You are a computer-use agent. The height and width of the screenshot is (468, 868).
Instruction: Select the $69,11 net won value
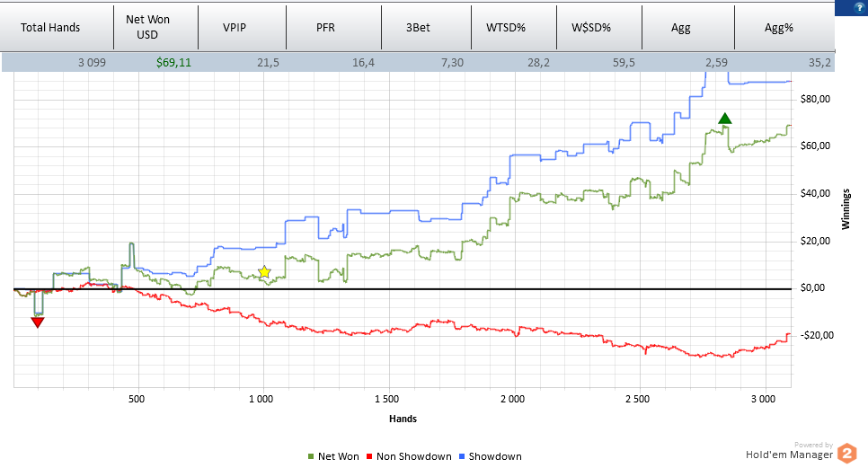tap(173, 63)
